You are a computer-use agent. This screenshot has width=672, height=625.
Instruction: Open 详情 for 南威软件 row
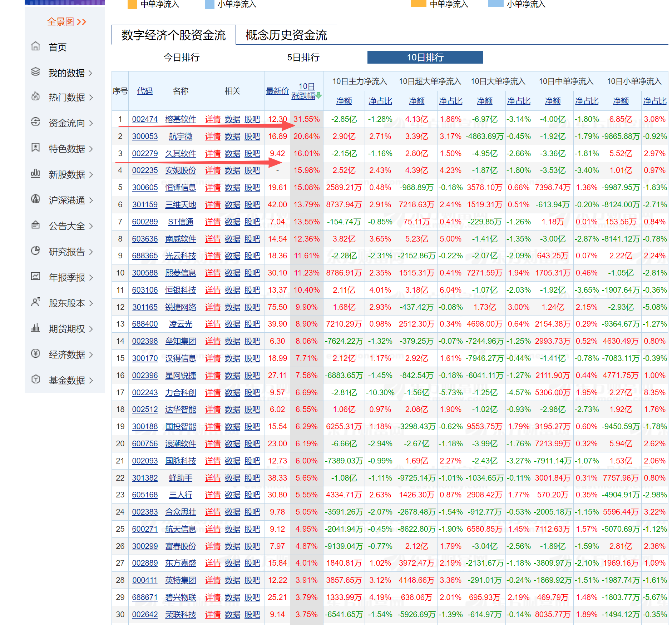point(213,239)
